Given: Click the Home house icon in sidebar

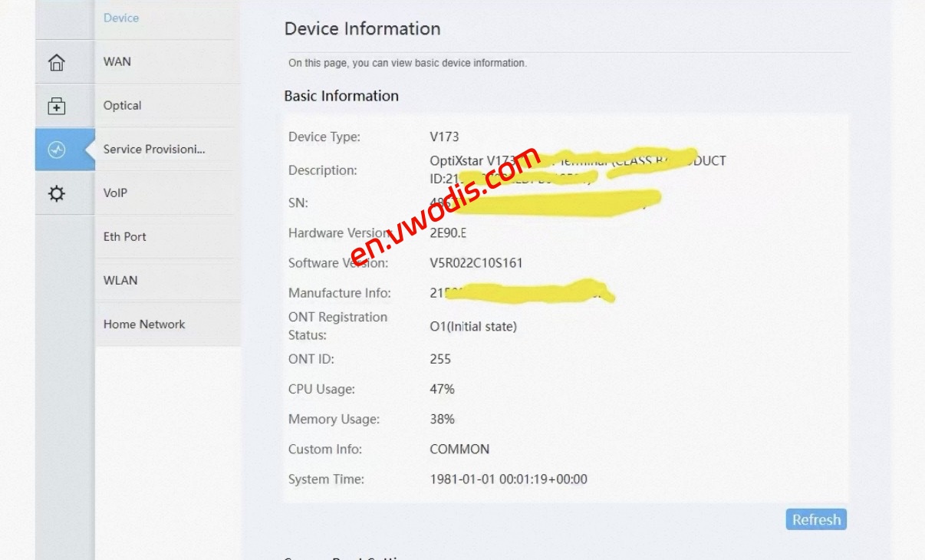Looking at the screenshot, I should (x=57, y=62).
